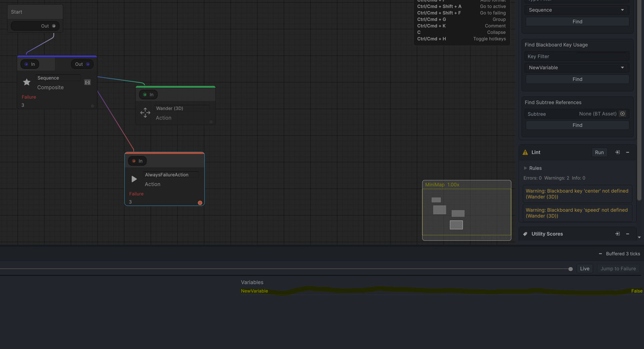Click the Find Blackboard Key Usage heading
The image size is (644, 349).
556,45
